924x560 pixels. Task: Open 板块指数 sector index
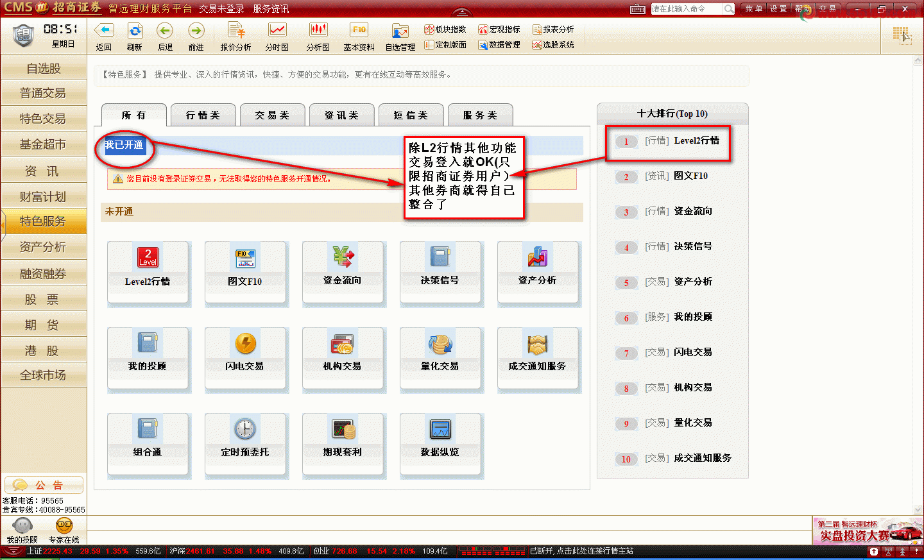click(x=445, y=30)
